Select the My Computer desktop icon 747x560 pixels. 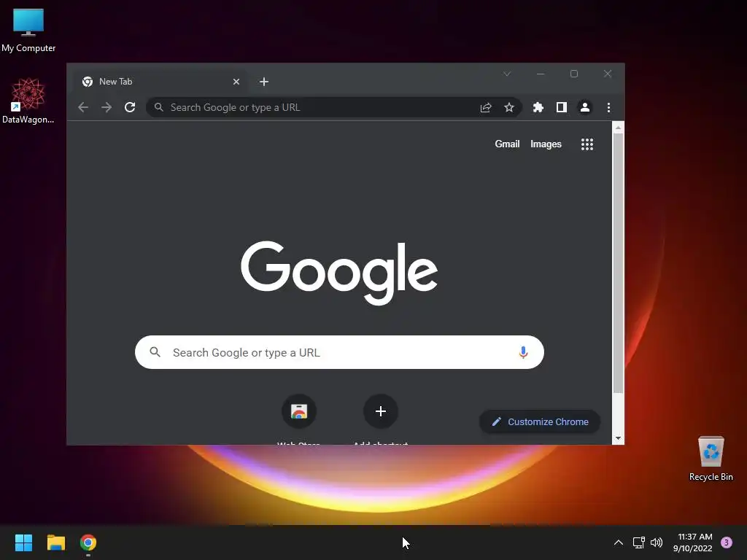[28, 31]
